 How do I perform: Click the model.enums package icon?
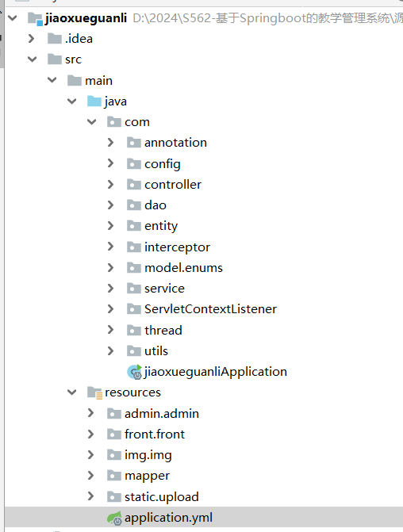134,268
